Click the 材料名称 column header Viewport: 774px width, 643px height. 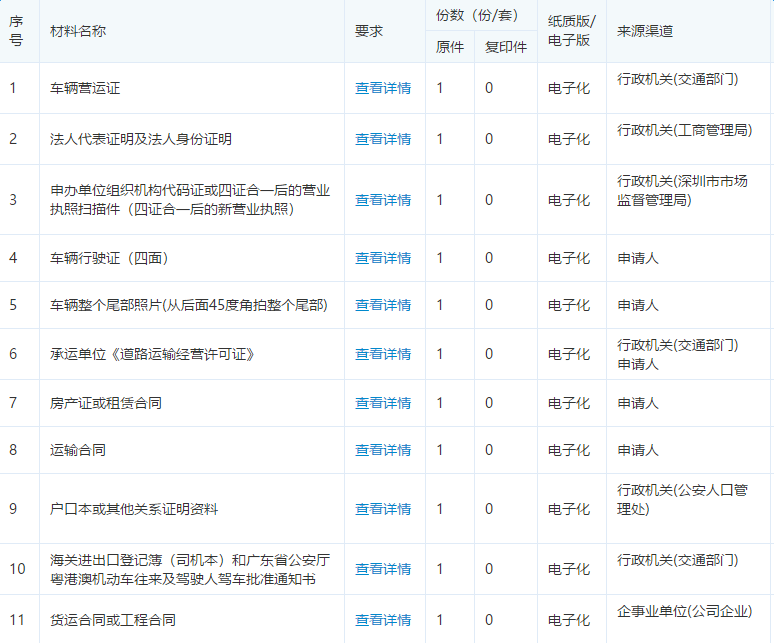coord(78,31)
